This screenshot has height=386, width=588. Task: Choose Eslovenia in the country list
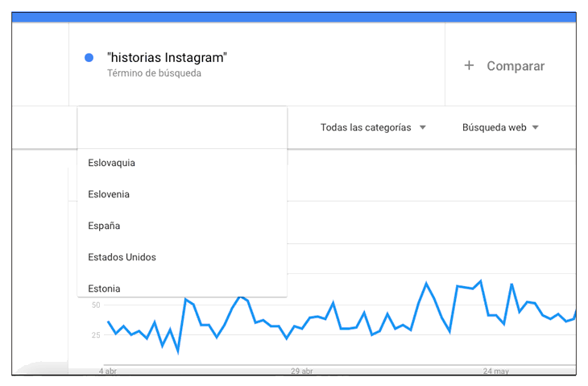point(109,194)
